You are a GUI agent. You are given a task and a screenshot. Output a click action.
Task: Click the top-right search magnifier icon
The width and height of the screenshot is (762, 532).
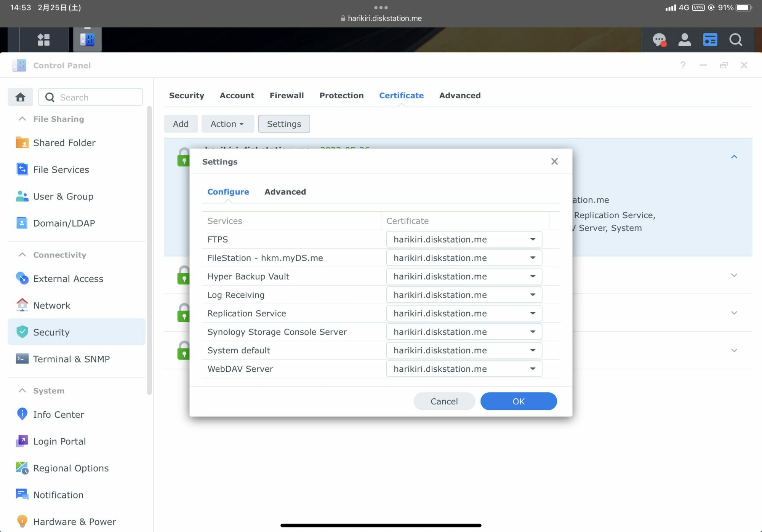coord(736,40)
